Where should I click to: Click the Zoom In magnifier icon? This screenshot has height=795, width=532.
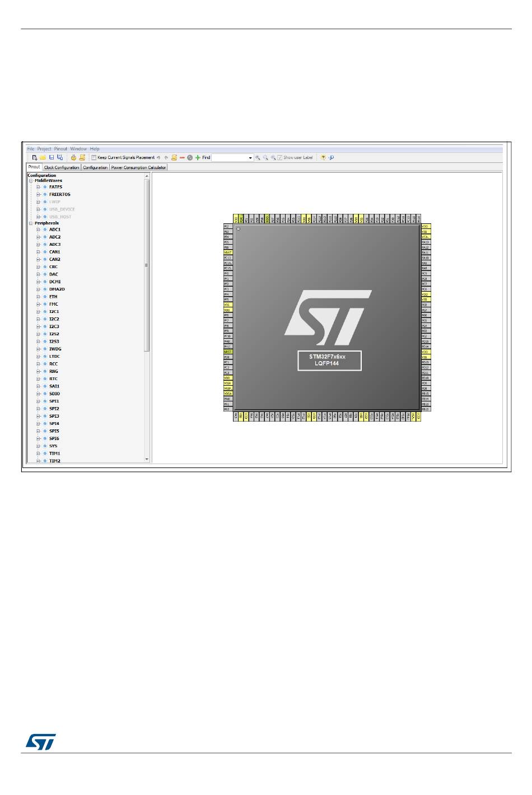pos(258,157)
